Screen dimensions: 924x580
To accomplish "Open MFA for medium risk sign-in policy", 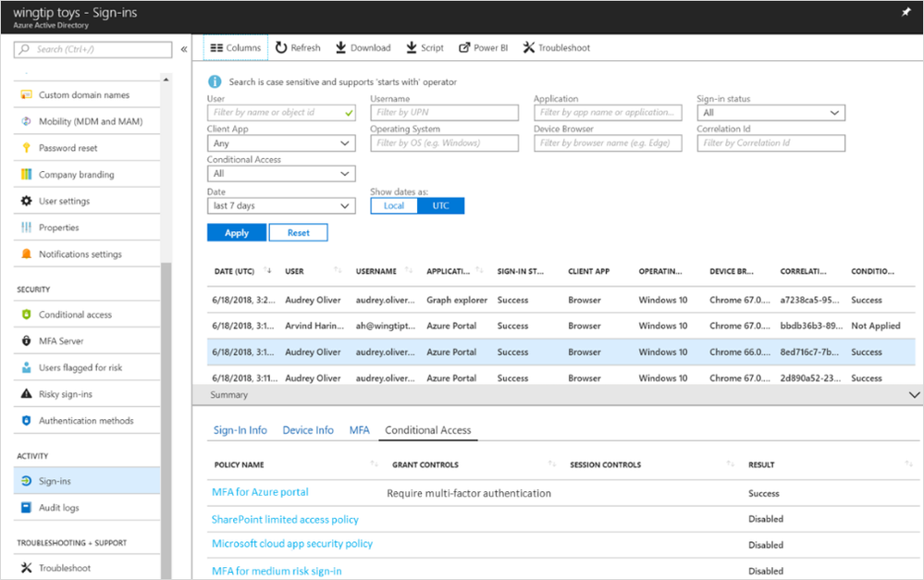I will coord(277,571).
